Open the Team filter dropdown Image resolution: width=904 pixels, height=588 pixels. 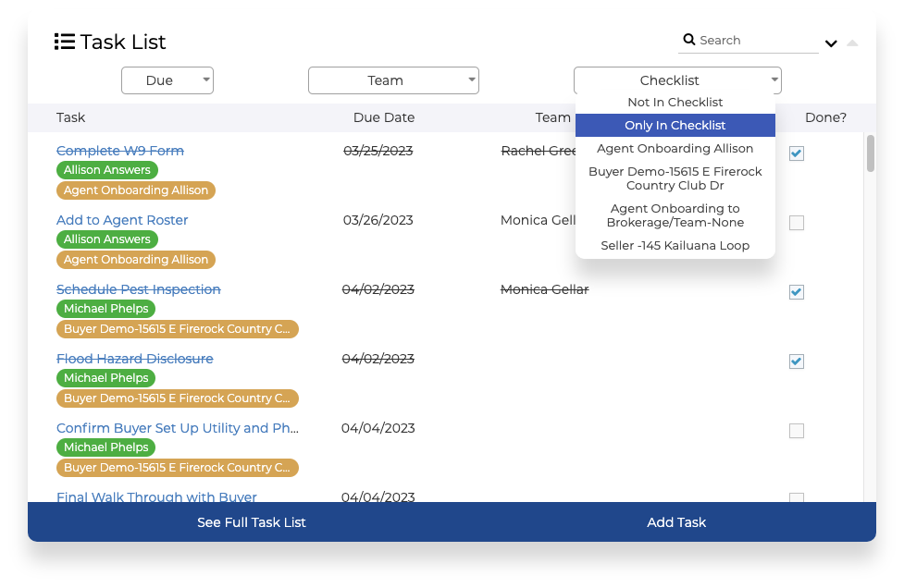[x=393, y=80]
